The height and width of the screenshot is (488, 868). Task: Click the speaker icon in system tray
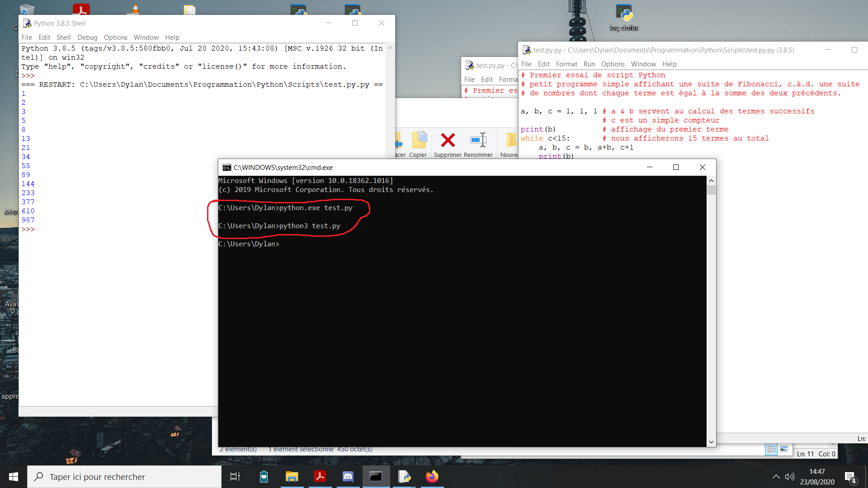[x=790, y=476]
